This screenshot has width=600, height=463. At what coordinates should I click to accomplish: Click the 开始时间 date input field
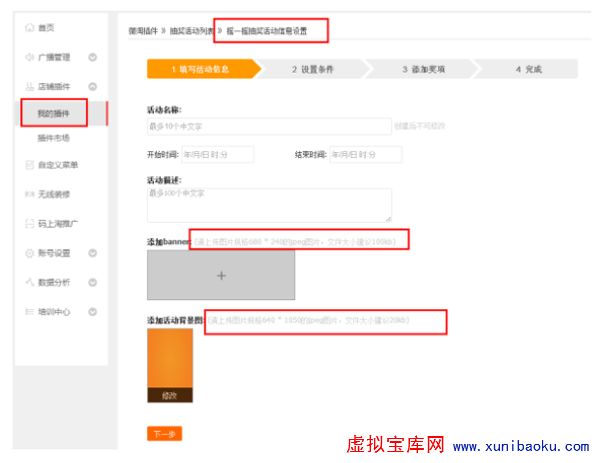click(x=217, y=154)
